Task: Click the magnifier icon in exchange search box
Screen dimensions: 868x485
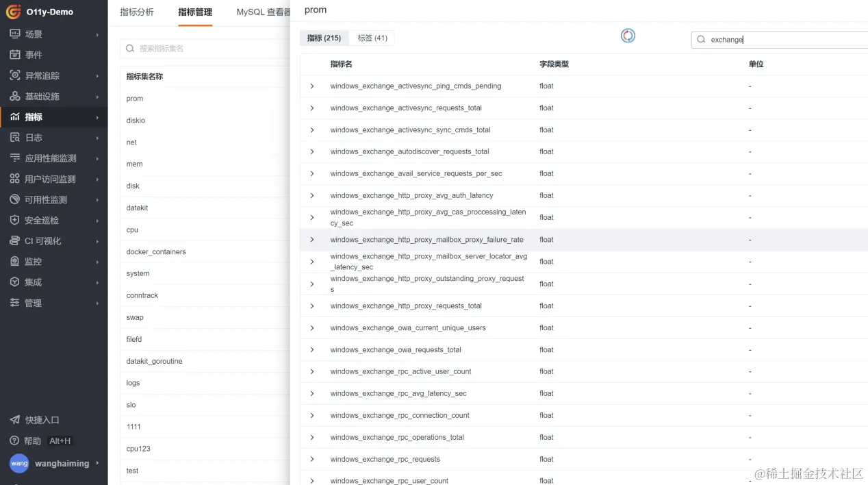Action: click(701, 40)
